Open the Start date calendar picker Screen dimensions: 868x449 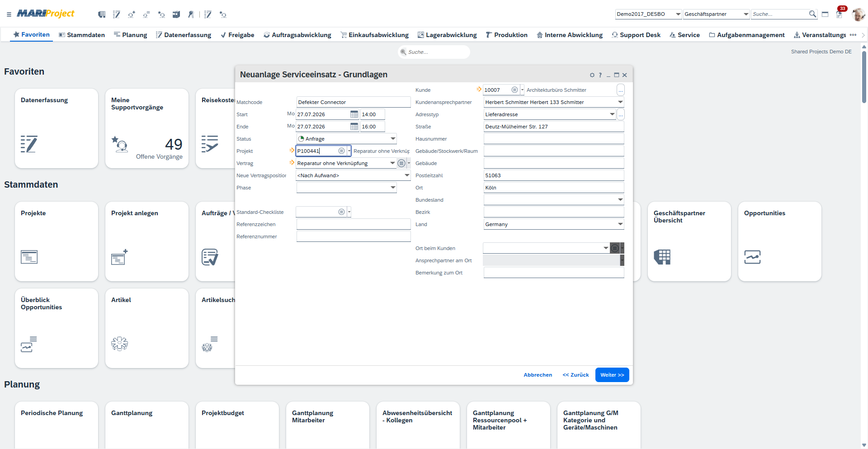coord(354,114)
